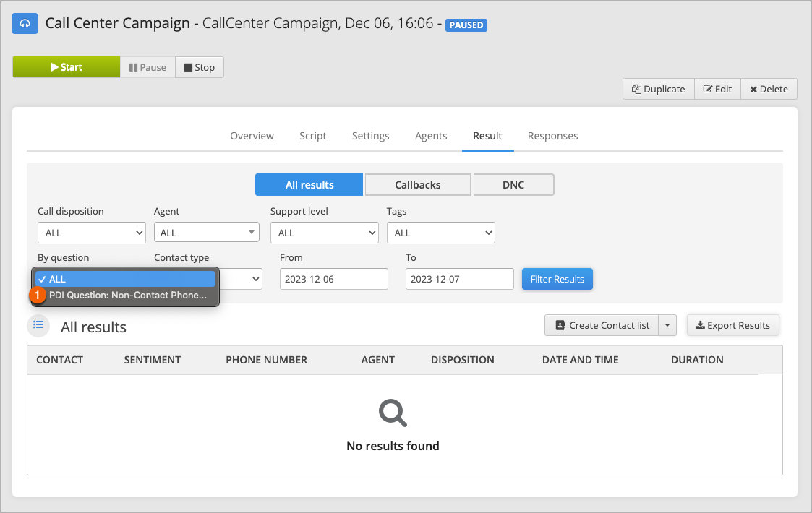The width and height of the screenshot is (812, 513).
Task: Switch to the DNC results view
Action: (513, 185)
